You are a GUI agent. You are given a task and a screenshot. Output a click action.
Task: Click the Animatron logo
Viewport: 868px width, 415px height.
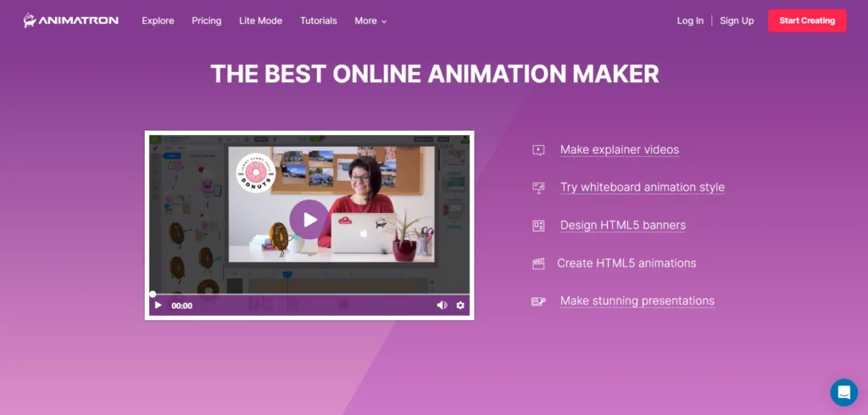(70, 20)
